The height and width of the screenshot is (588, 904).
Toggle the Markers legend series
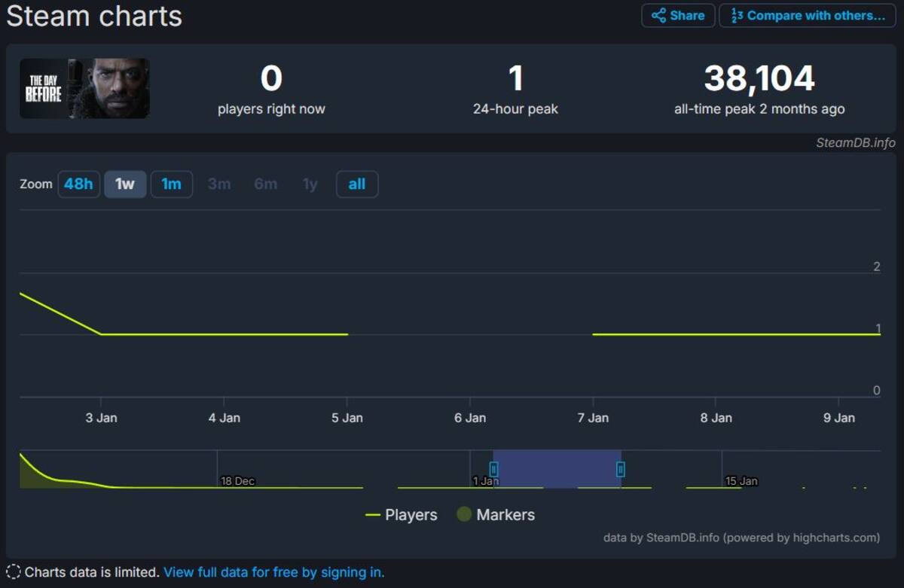click(496, 515)
